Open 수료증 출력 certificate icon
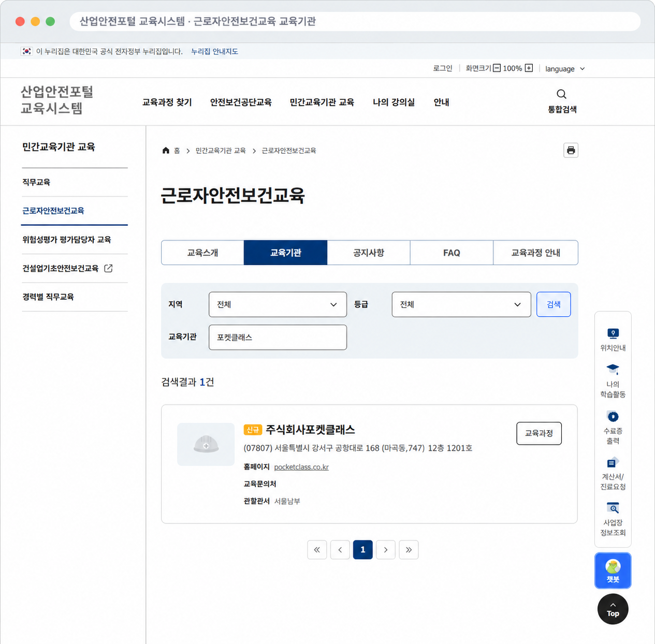This screenshot has width=655, height=644. (613, 416)
